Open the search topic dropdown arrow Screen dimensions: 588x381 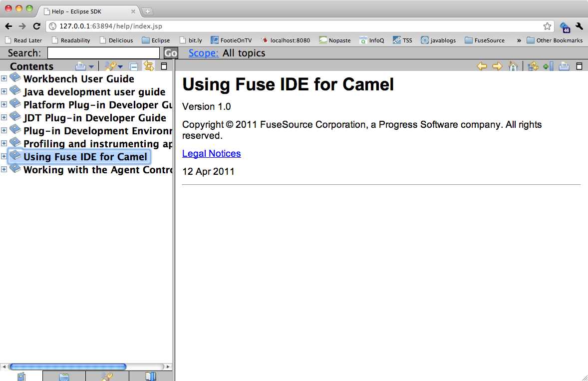(120, 67)
